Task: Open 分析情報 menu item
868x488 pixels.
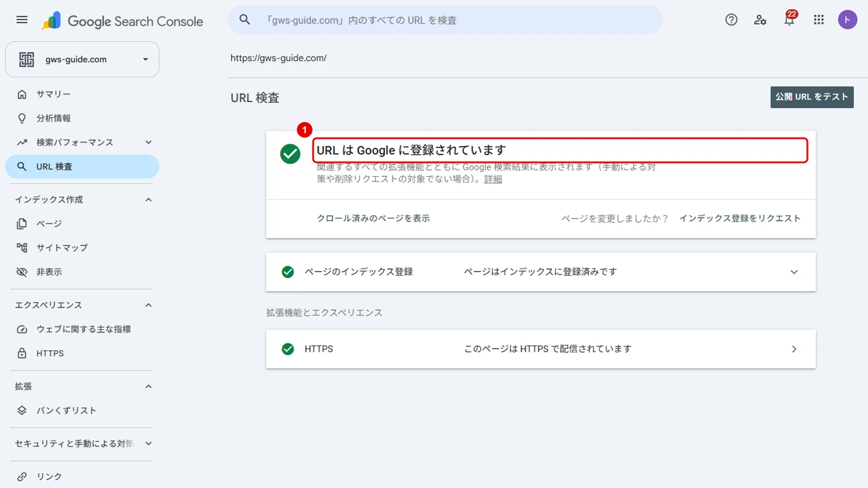Action: (82, 118)
